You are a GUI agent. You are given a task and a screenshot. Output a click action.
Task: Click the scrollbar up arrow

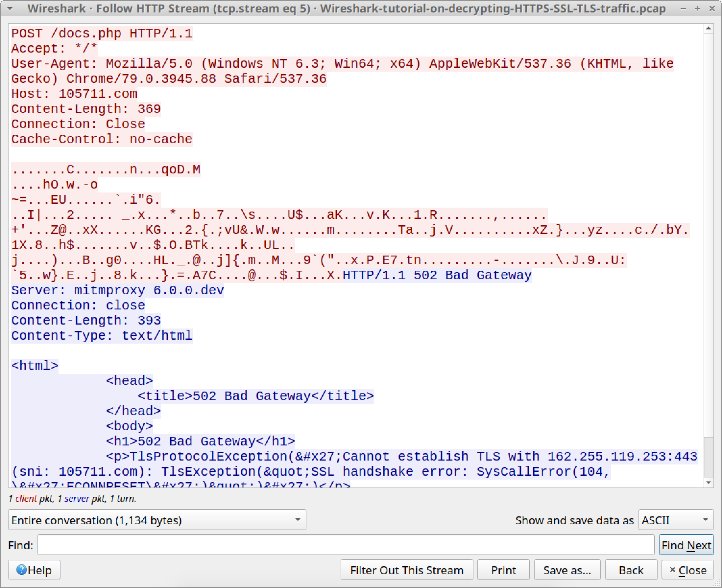(x=708, y=28)
